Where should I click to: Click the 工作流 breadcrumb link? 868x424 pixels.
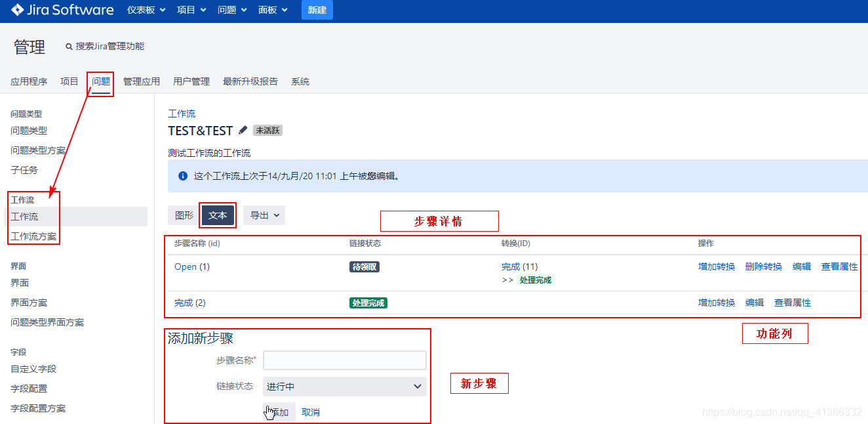tap(182, 114)
